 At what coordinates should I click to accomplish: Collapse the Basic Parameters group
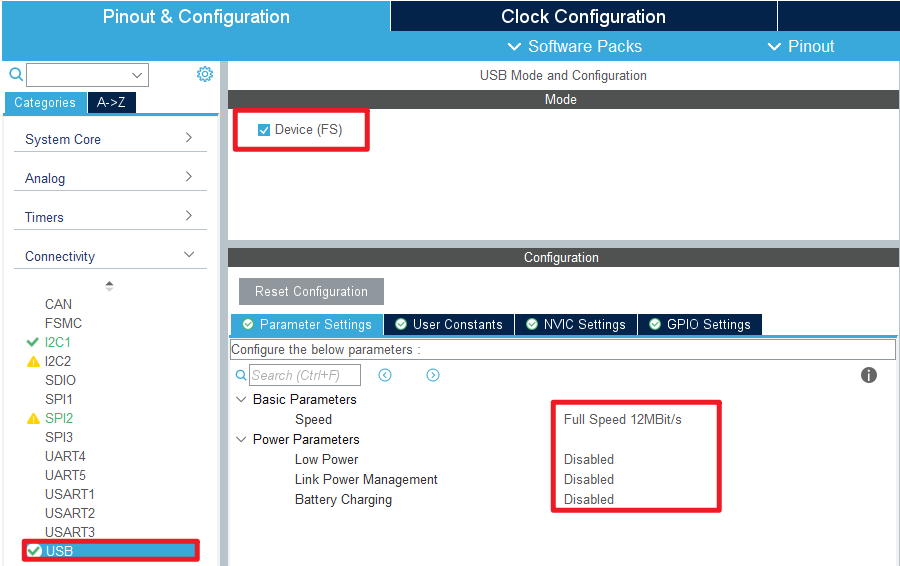pyautogui.click(x=241, y=399)
